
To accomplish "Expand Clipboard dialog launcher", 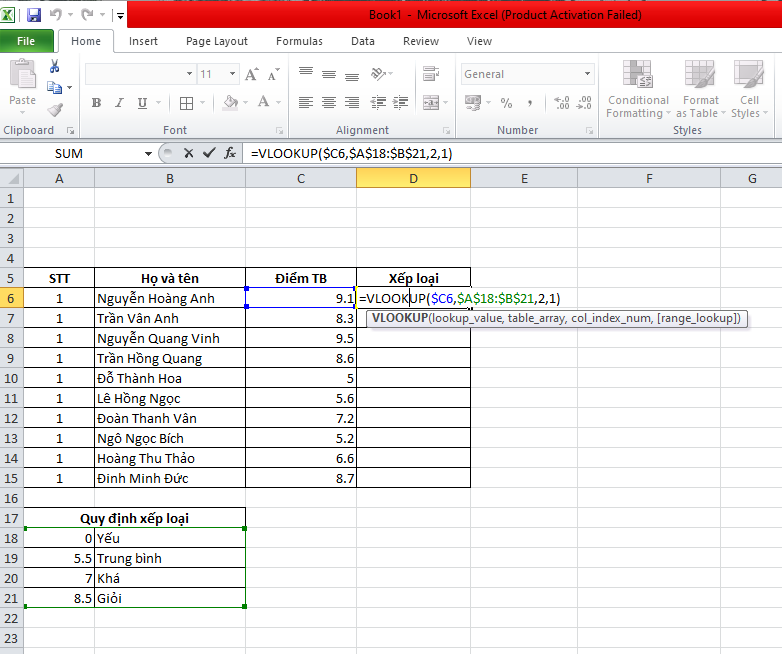I will [x=71, y=131].
